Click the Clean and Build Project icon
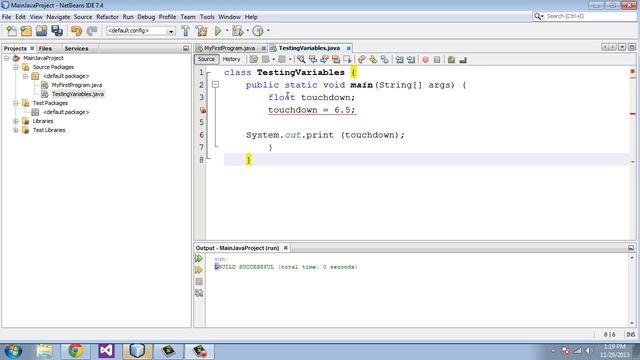The height and width of the screenshot is (360, 640). click(x=201, y=31)
